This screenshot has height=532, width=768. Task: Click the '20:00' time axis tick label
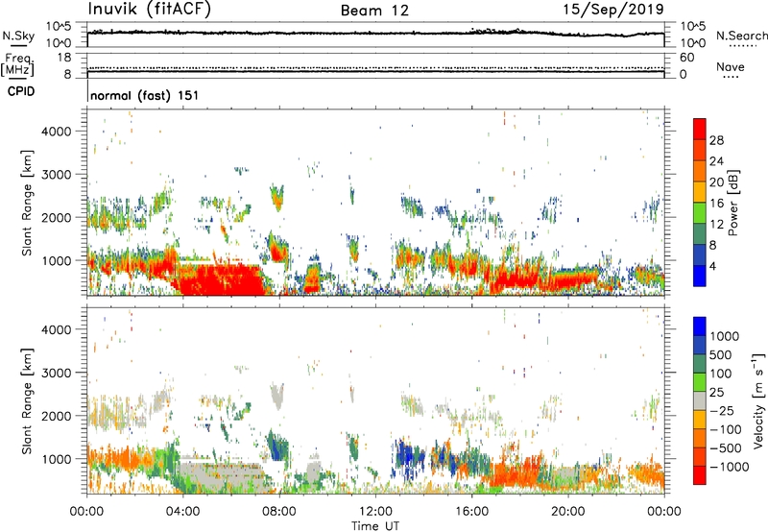tap(567, 512)
